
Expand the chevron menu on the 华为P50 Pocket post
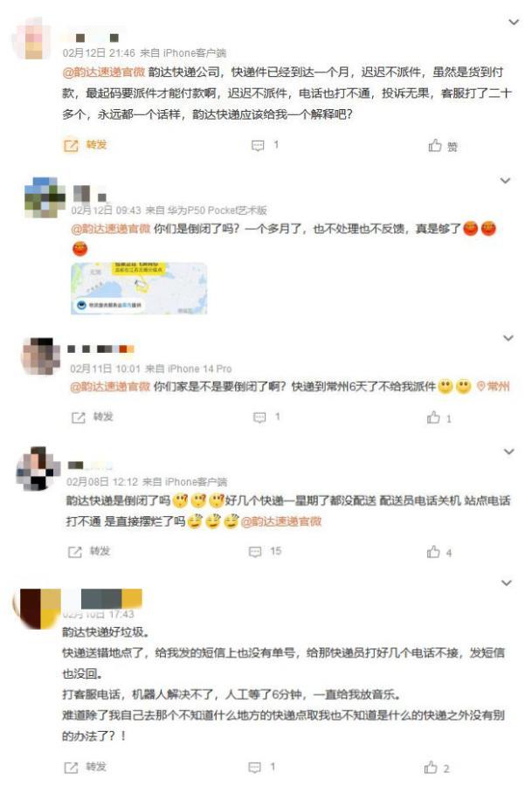pyautogui.click(x=506, y=181)
